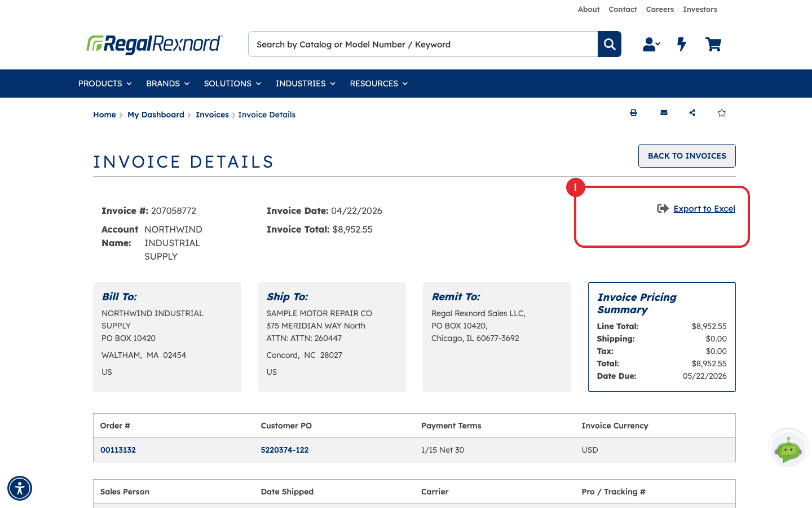Screen dimensions: 812x508
Task: Click the Carrier column header
Action: [435, 492]
